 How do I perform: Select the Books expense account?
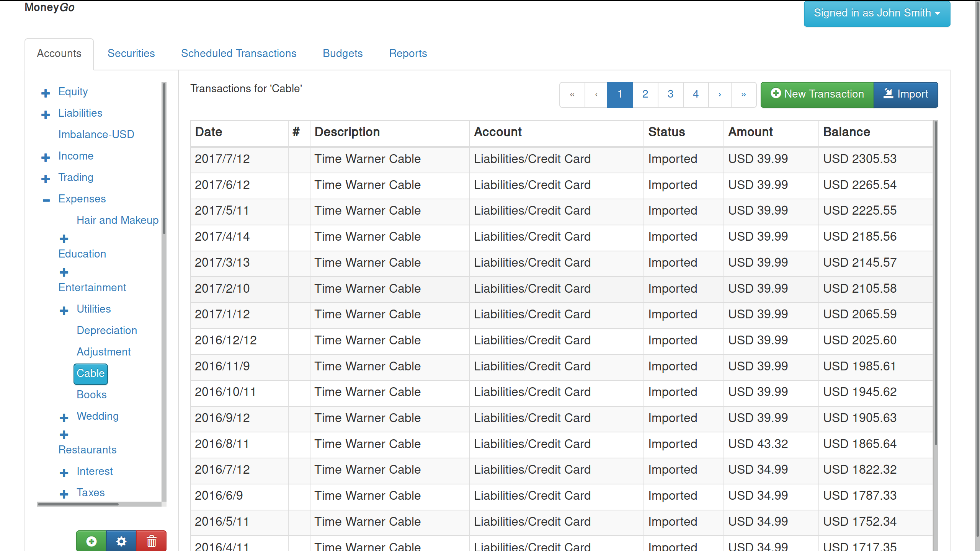[91, 395]
